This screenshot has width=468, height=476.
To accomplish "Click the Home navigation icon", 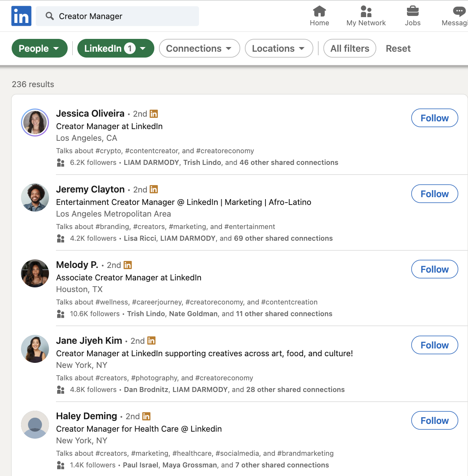I will click(319, 16).
